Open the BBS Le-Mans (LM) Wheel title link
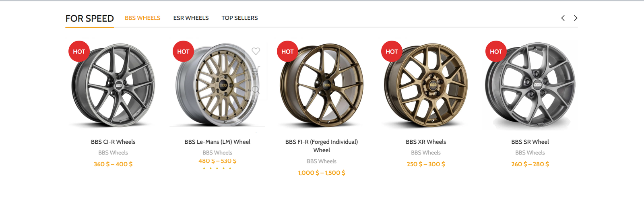This screenshot has height=211, width=644. tap(217, 142)
